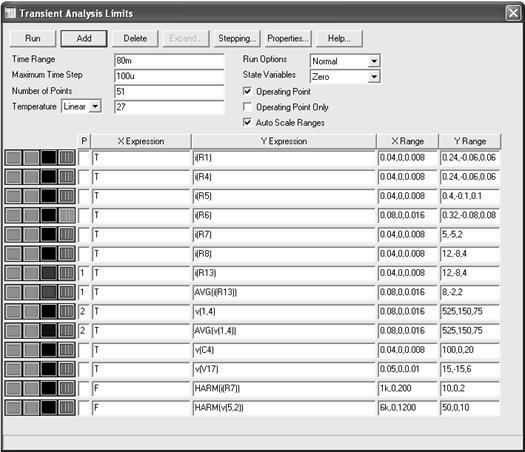Expand the State Variables dropdown
Image resolution: width=525 pixels, height=452 pixels.
tap(345, 77)
